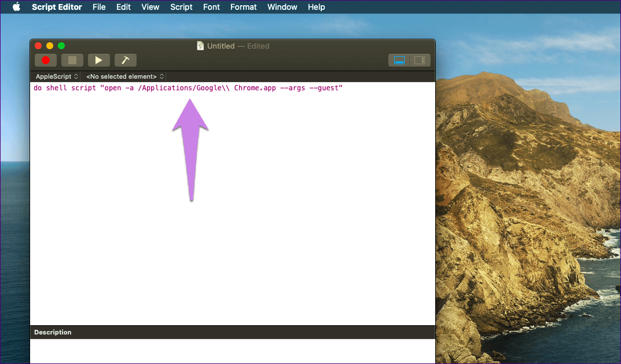Open the Window menu

[282, 7]
